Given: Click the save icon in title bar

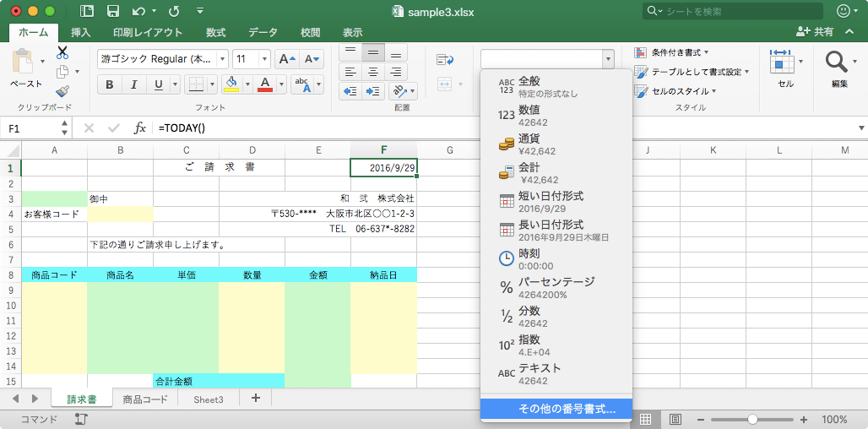Looking at the screenshot, I should (x=113, y=12).
